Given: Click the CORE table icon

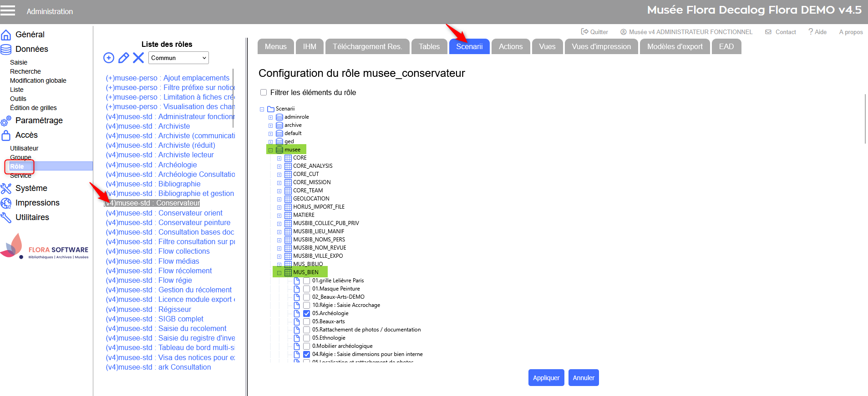Looking at the screenshot, I should [288, 158].
